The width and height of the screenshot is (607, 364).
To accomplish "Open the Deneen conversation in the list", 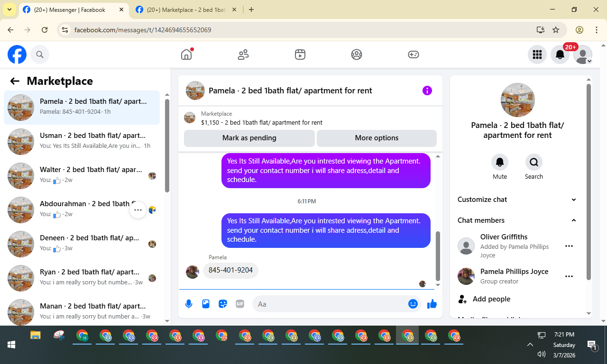I will 82,244.
